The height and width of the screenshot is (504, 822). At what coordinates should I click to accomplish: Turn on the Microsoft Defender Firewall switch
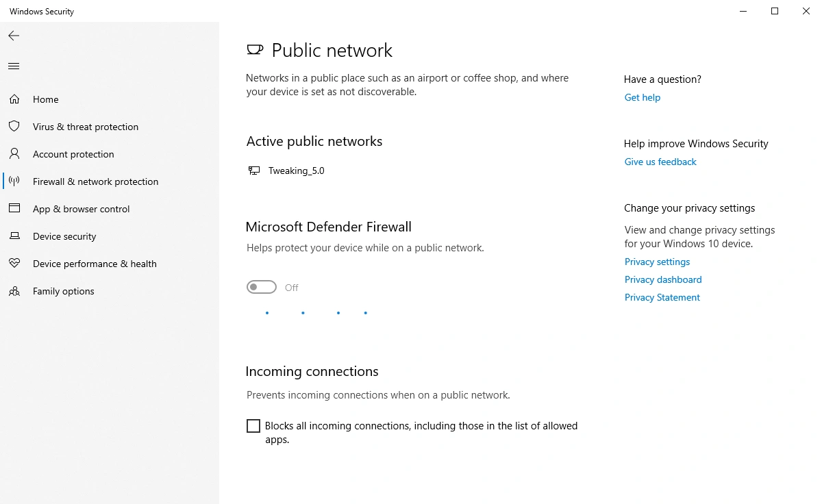[x=262, y=287]
